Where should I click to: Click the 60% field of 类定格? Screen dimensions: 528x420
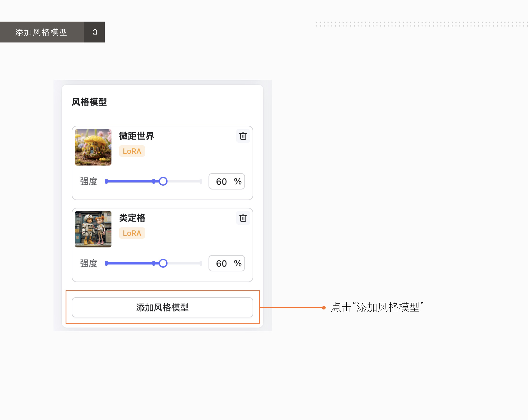tap(226, 263)
